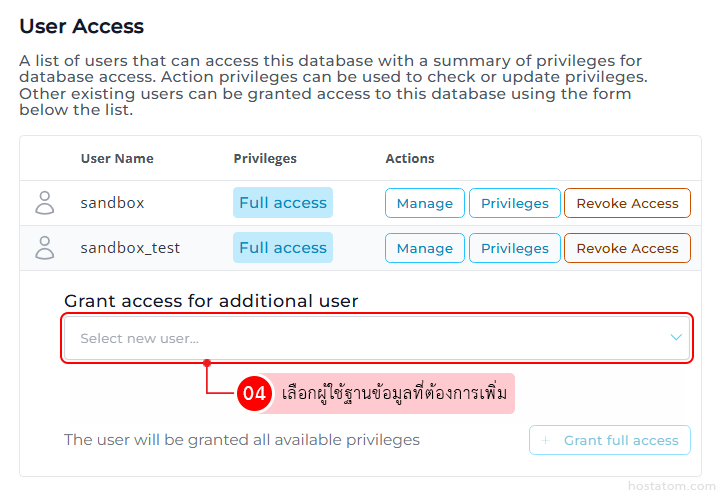
Task: Click the plus icon on Grant full access
Action: (x=545, y=440)
